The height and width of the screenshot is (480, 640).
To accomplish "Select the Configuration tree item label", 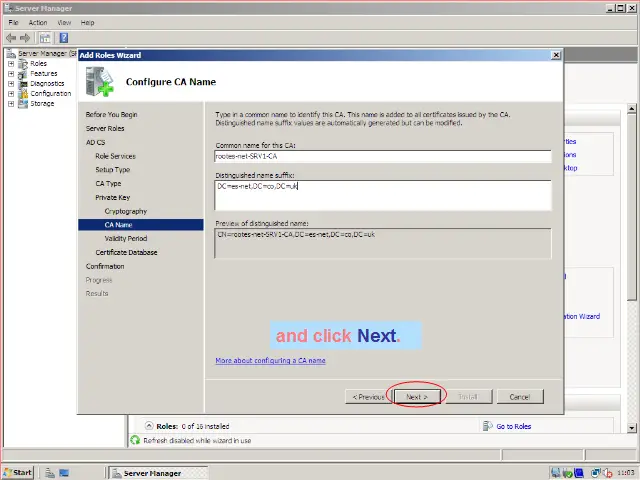I will [x=51, y=93].
